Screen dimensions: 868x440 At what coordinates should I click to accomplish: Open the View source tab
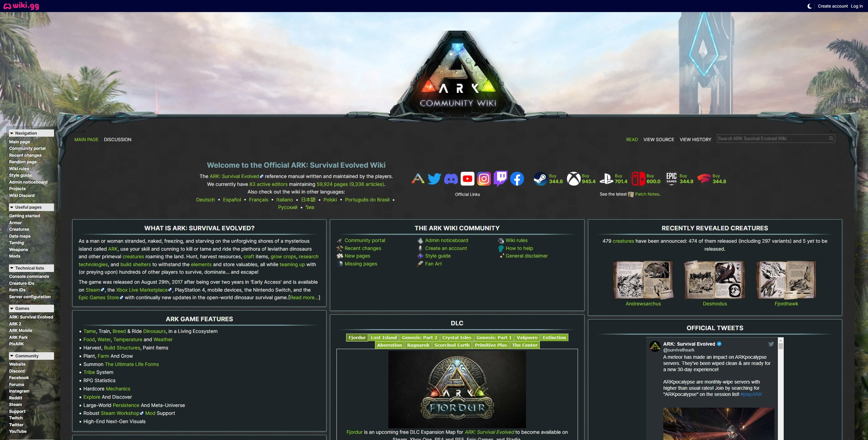(658, 139)
